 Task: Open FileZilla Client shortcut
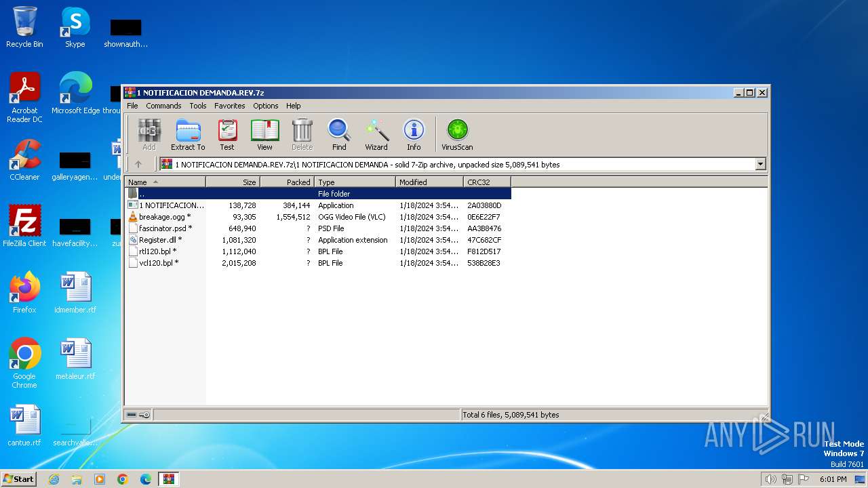pos(24,226)
